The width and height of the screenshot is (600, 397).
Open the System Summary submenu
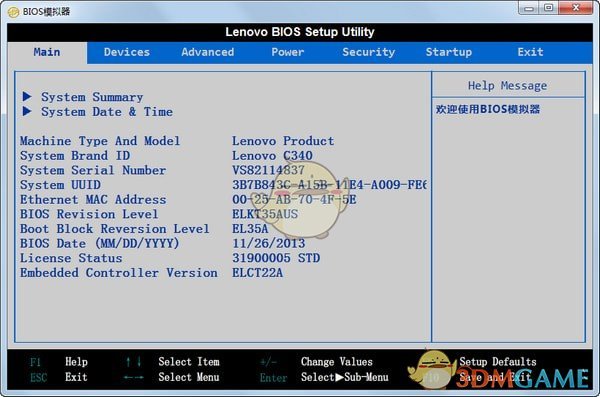click(x=92, y=97)
